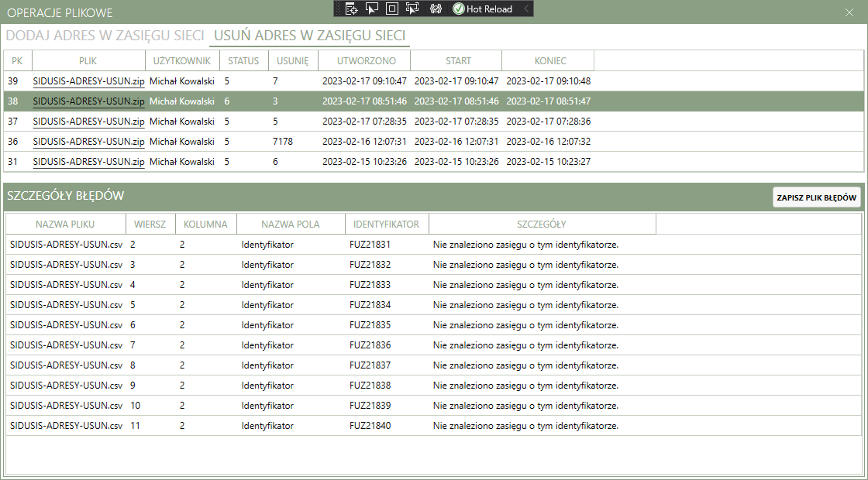Open SIDUSIS-ADRESY-USUN.zip link in row 31
Image resolution: width=868 pixels, height=480 pixels.
[88, 161]
